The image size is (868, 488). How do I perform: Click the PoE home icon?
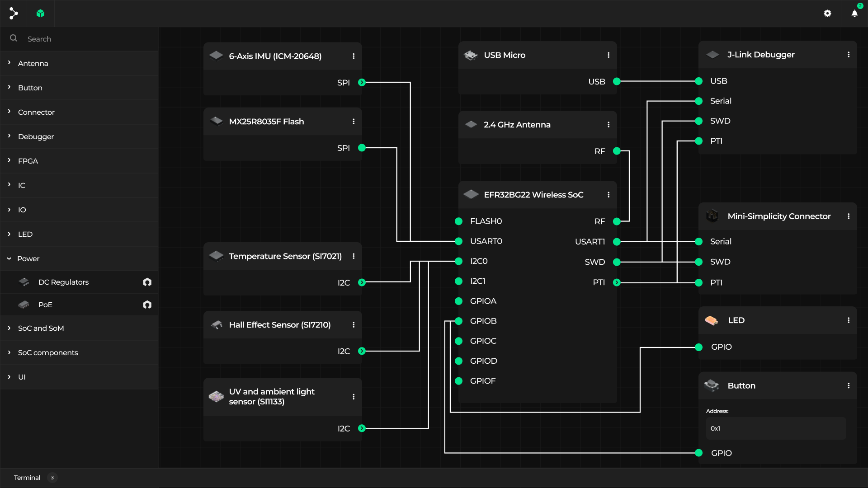click(147, 305)
